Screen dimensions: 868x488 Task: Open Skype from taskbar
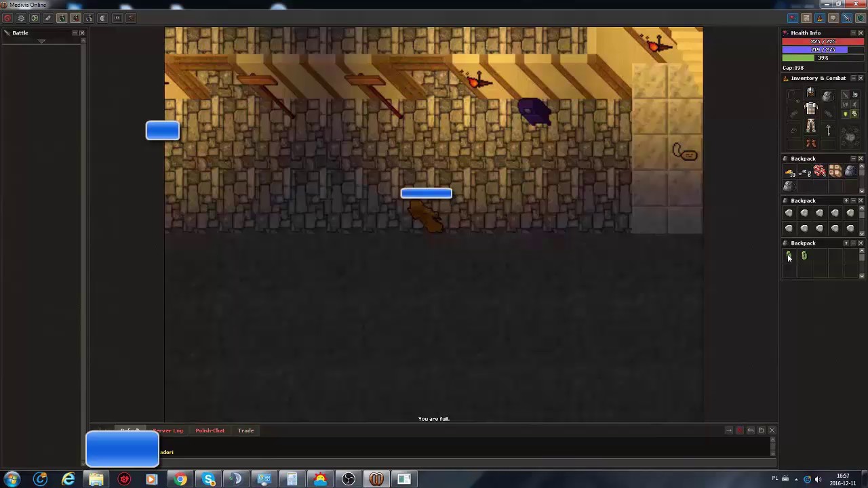[208, 480]
